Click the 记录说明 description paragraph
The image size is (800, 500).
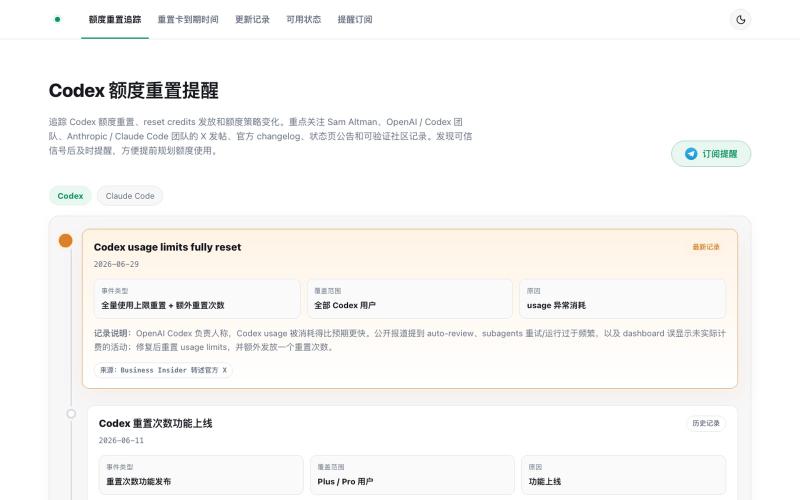coord(410,340)
